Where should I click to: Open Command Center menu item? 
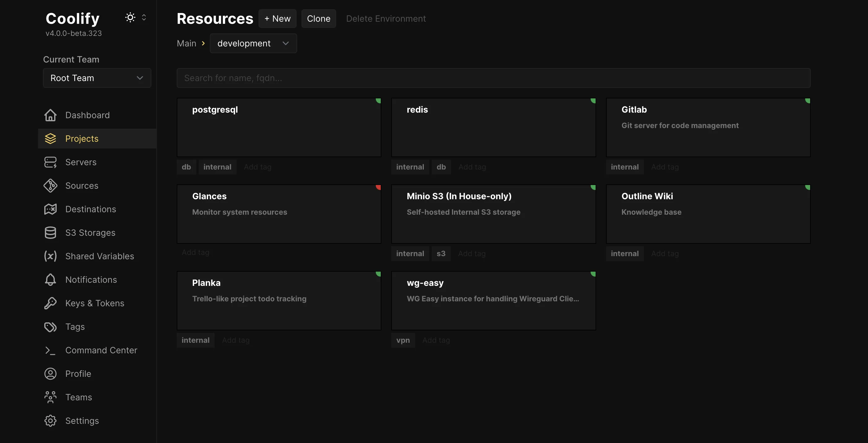click(x=97, y=351)
